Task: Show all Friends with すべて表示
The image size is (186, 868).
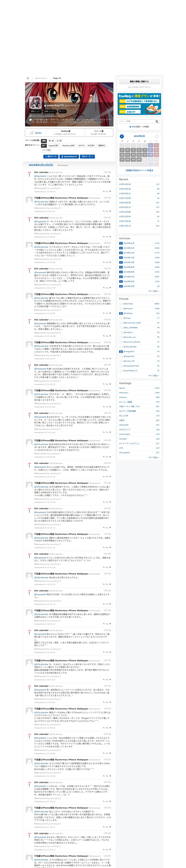Action: tap(154, 375)
